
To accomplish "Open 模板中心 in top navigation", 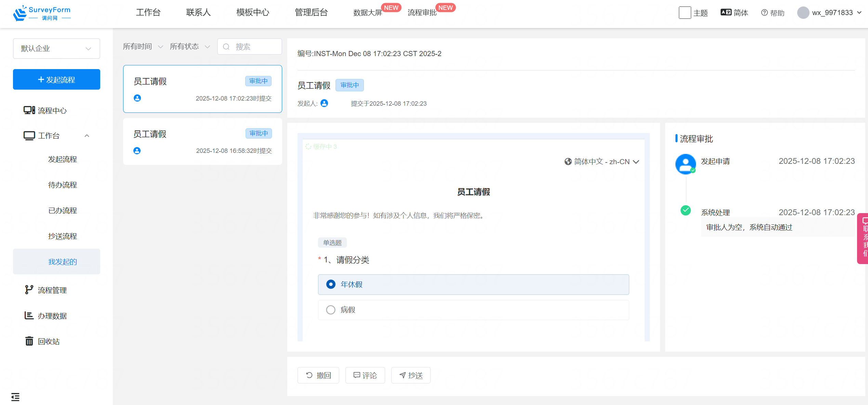I will pos(253,12).
